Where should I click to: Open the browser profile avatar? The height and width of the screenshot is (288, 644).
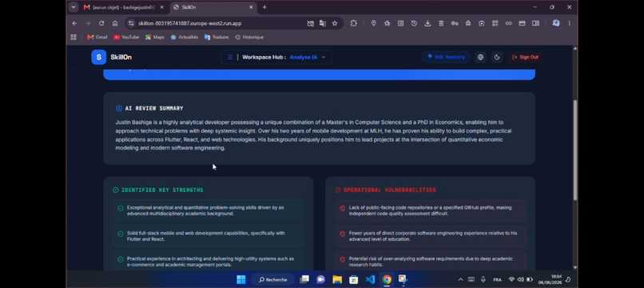tap(555, 23)
